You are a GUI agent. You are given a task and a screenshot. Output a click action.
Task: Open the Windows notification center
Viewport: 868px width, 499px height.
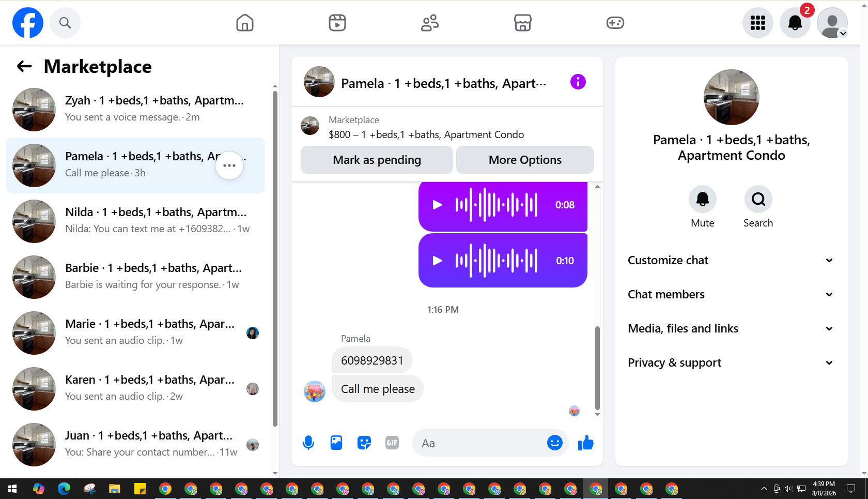[x=850, y=489]
